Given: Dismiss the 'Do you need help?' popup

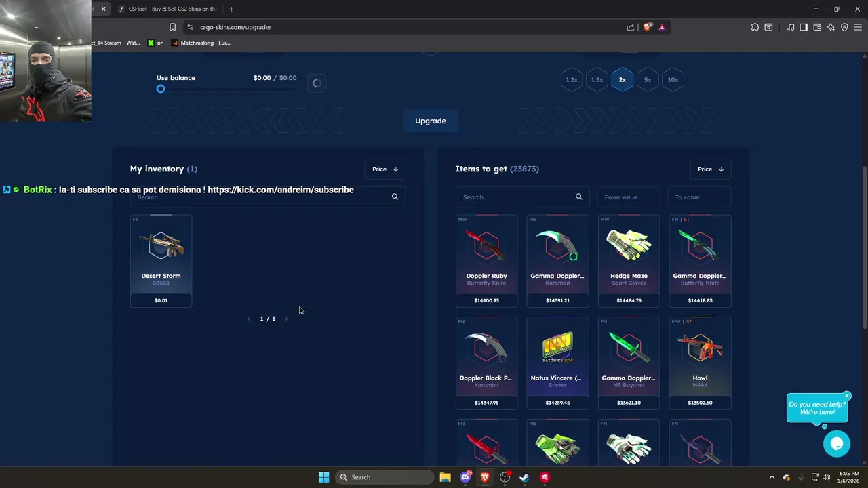Looking at the screenshot, I should 847,396.
